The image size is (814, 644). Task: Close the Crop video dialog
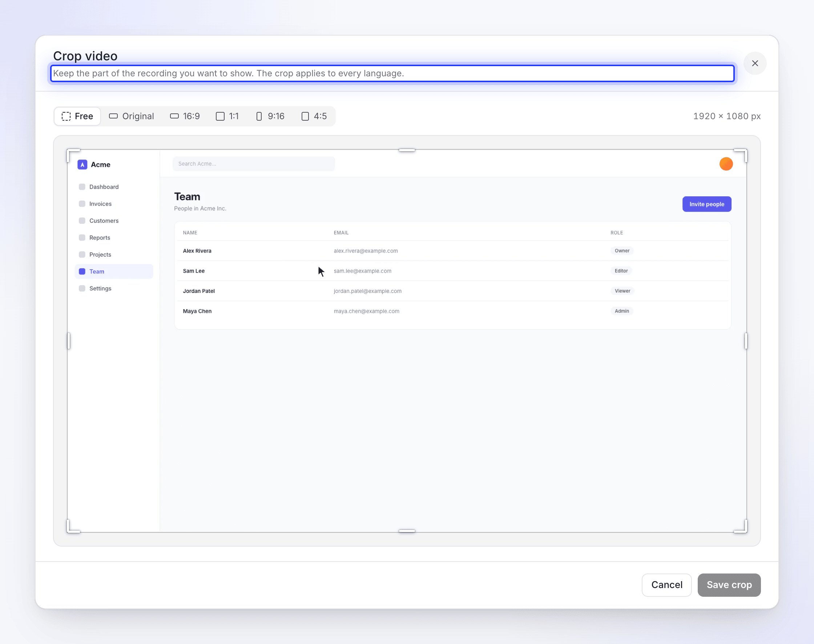(x=755, y=63)
